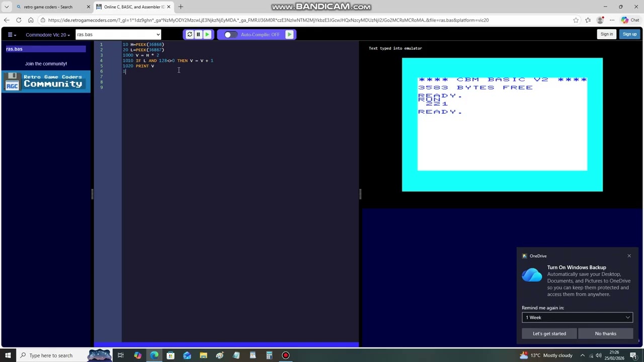Open the tab search chevron button

pos(6,7)
